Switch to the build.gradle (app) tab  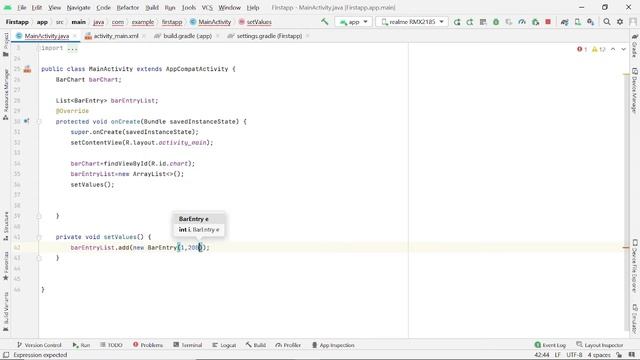187,36
